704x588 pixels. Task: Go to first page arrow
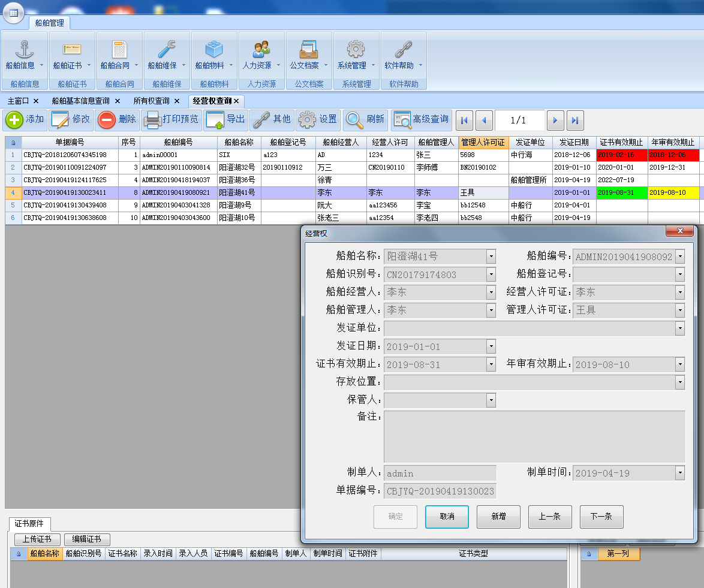click(464, 120)
